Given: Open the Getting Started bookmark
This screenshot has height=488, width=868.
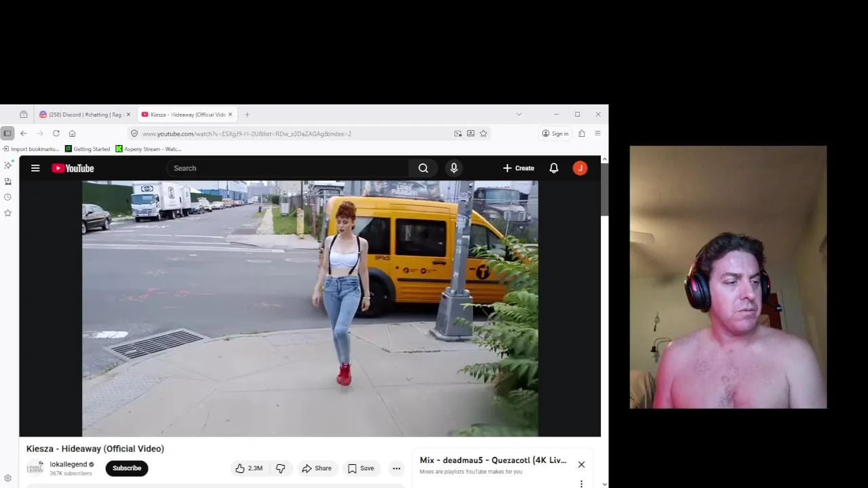Looking at the screenshot, I should click(87, 149).
